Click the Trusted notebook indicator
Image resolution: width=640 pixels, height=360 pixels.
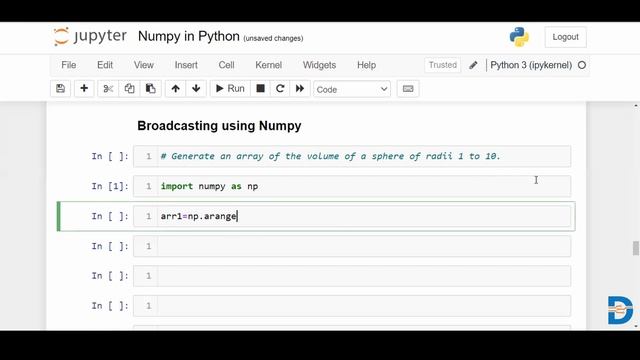(443, 65)
